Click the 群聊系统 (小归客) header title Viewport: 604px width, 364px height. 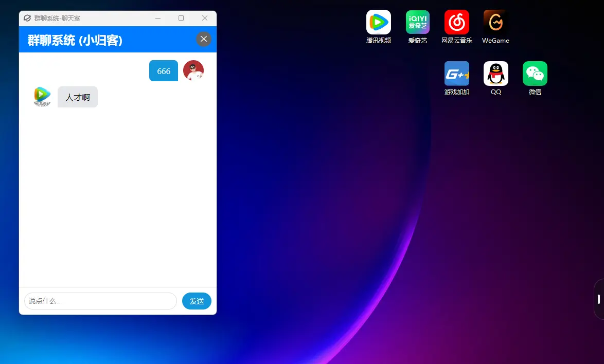click(x=75, y=40)
